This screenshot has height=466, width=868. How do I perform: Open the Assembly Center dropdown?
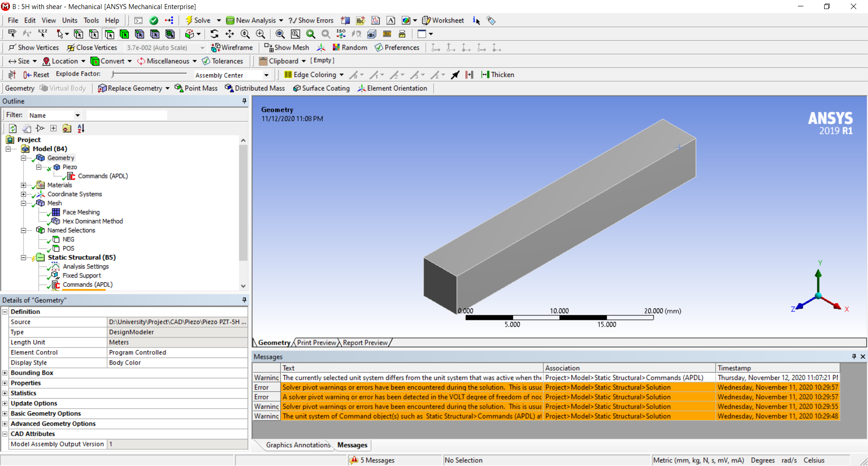(x=266, y=75)
